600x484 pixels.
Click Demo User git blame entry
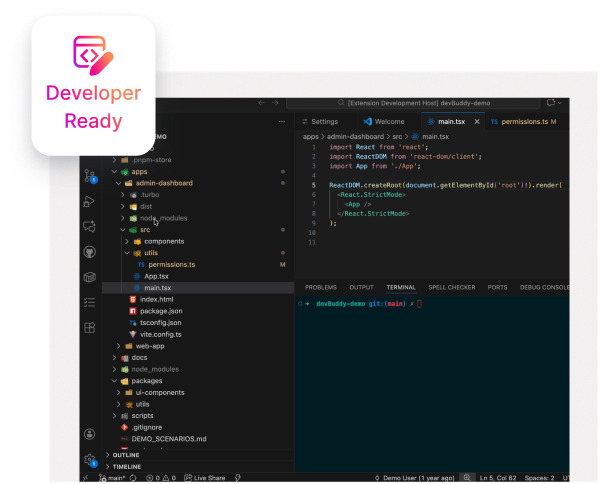(x=414, y=478)
